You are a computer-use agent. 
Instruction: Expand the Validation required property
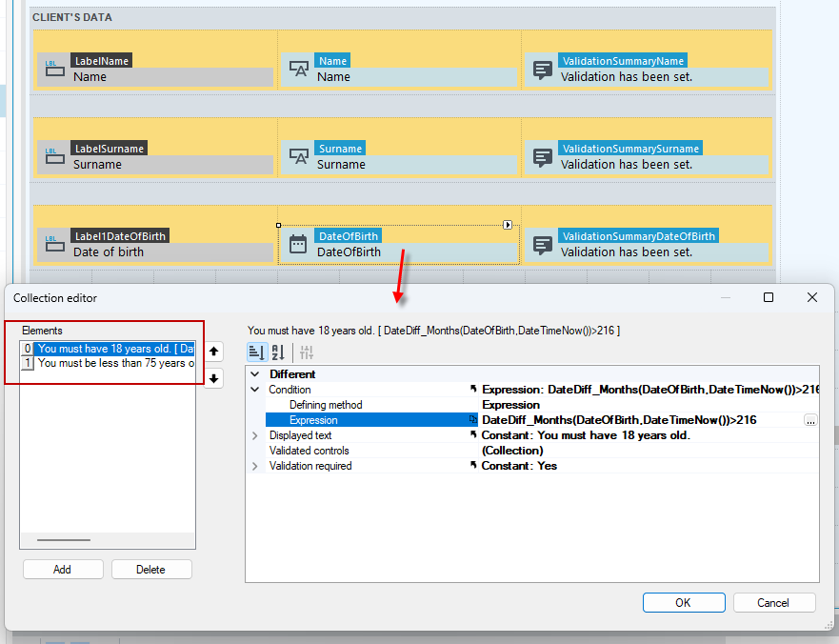pyautogui.click(x=255, y=466)
